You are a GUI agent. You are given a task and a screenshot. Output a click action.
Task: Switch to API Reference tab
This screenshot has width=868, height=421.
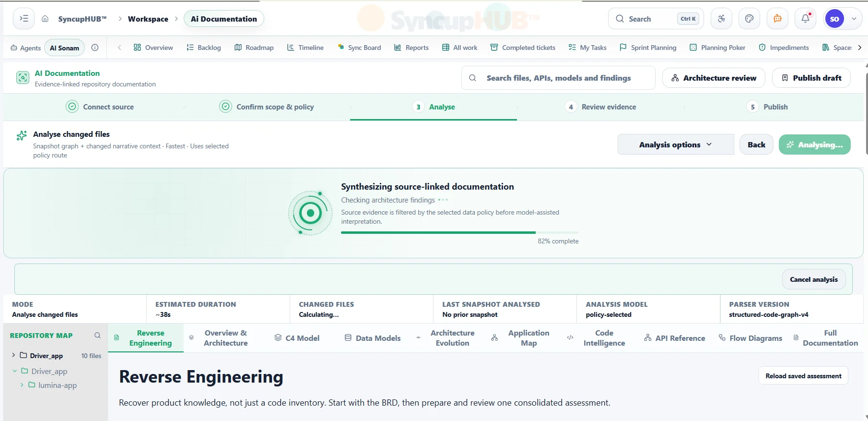click(674, 338)
